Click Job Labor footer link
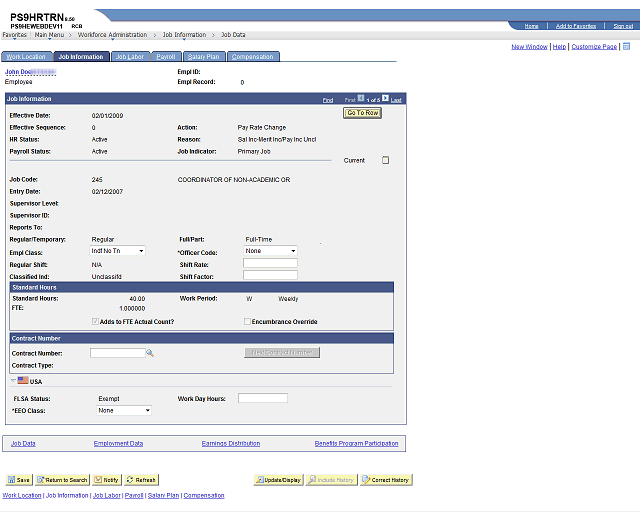Image resolution: width=640 pixels, height=512 pixels. coord(107,495)
